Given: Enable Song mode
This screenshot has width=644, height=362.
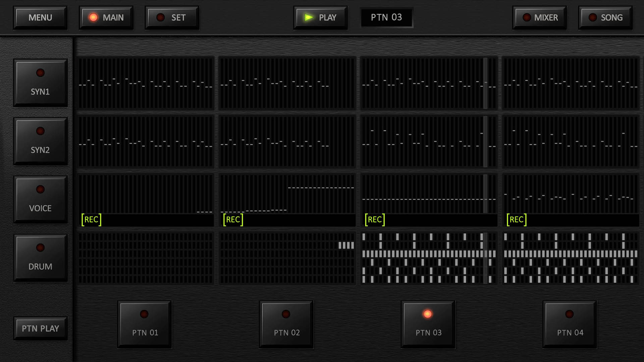Looking at the screenshot, I should [x=605, y=18].
